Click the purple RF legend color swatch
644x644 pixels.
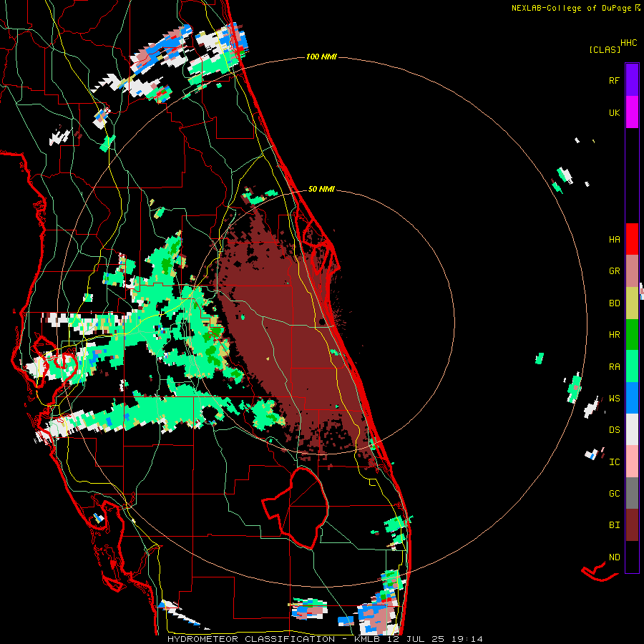click(x=632, y=79)
